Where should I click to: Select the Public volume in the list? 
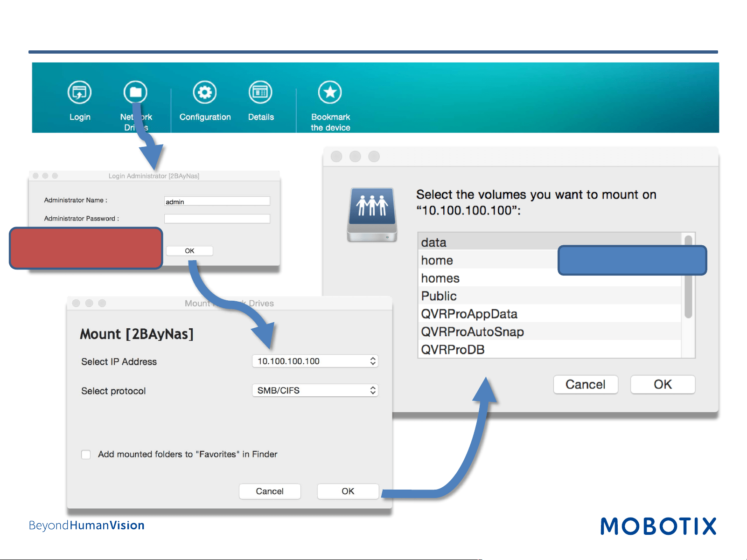(x=550, y=296)
